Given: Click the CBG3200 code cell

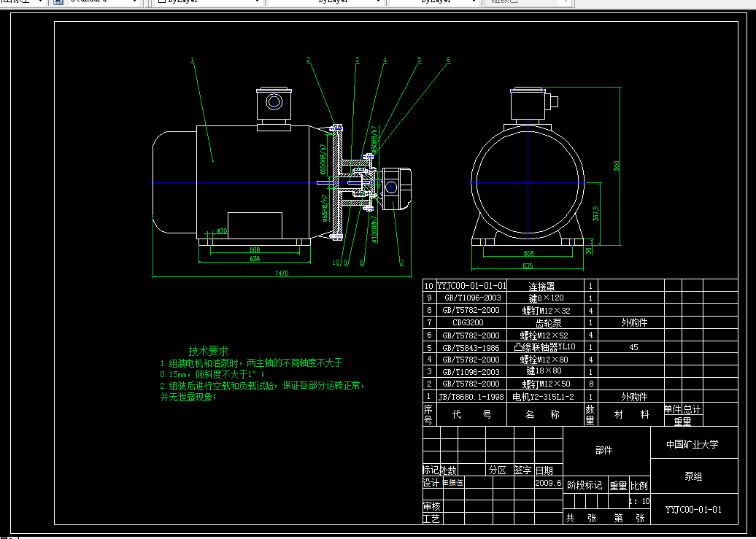Looking at the screenshot, I should pyautogui.click(x=471, y=322).
